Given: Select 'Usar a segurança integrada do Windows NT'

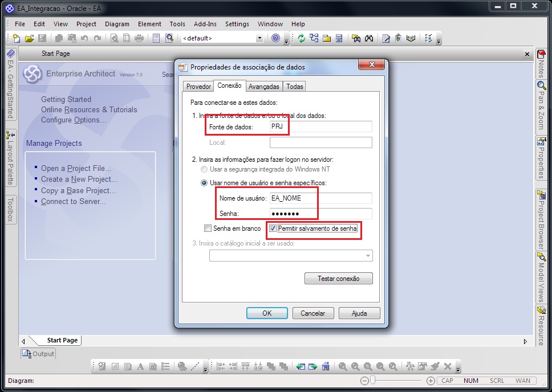Looking at the screenshot, I should [204, 169].
